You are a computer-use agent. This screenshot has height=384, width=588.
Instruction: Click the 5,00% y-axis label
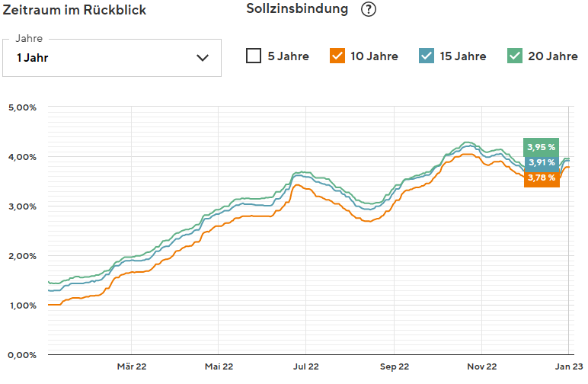[22, 107]
